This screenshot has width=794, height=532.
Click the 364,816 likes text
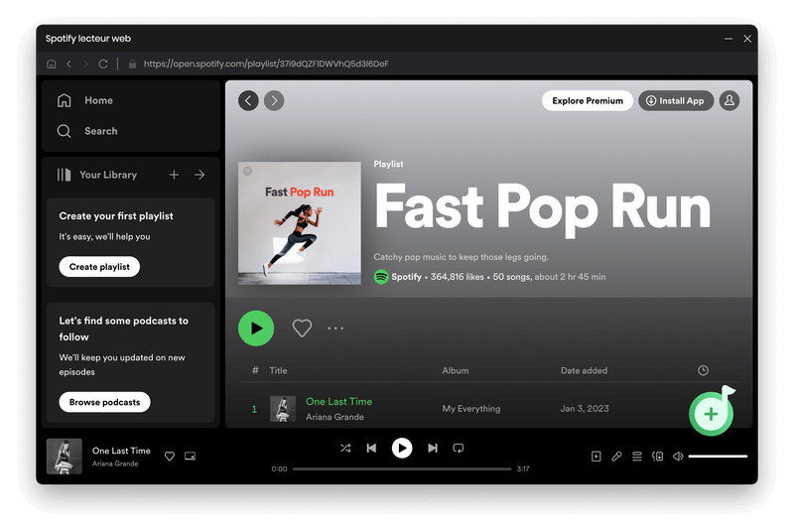457,277
